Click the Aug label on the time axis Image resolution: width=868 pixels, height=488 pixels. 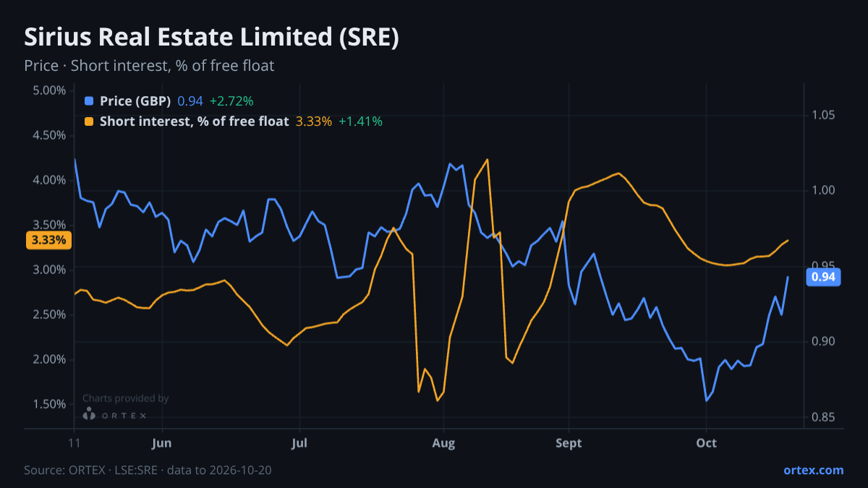pyautogui.click(x=444, y=443)
